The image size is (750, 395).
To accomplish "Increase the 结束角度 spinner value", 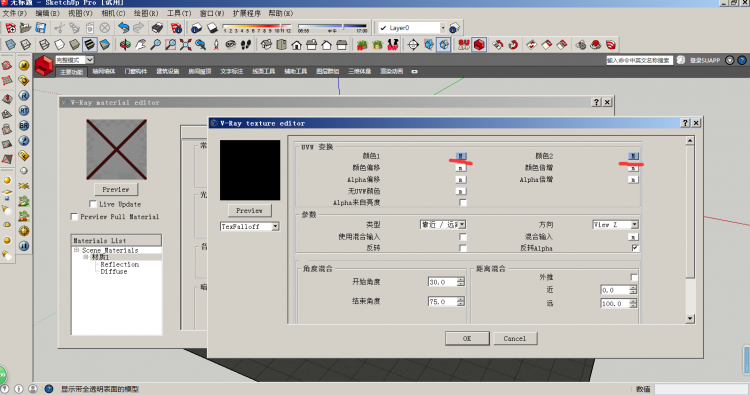I will pyautogui.click(x=461, y=299).
